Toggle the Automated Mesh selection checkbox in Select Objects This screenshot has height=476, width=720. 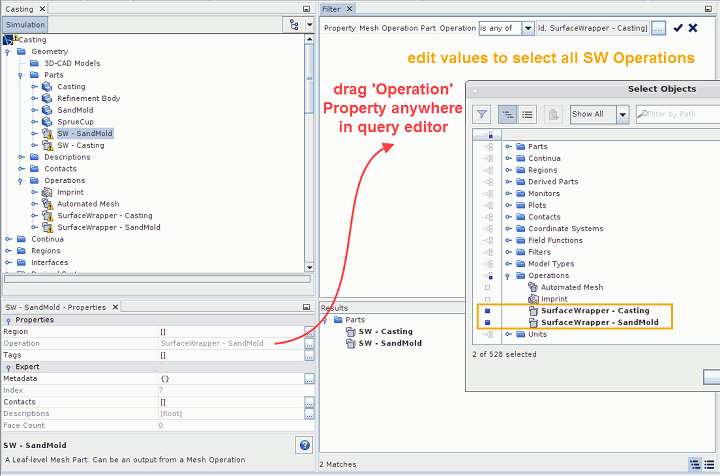click(488, 287)
